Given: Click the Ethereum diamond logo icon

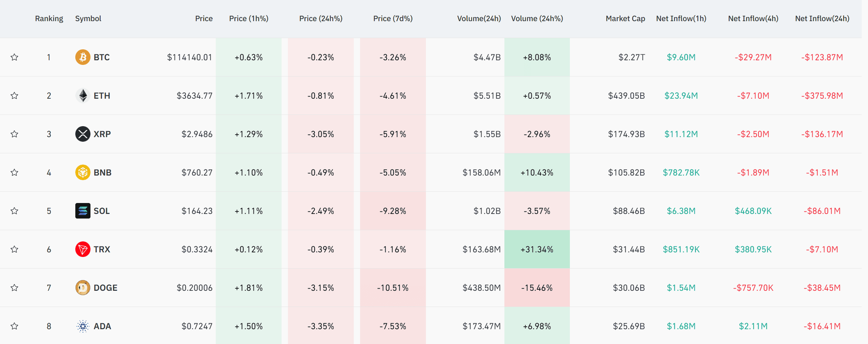Looking at the screenshot, I should (83, 96).
